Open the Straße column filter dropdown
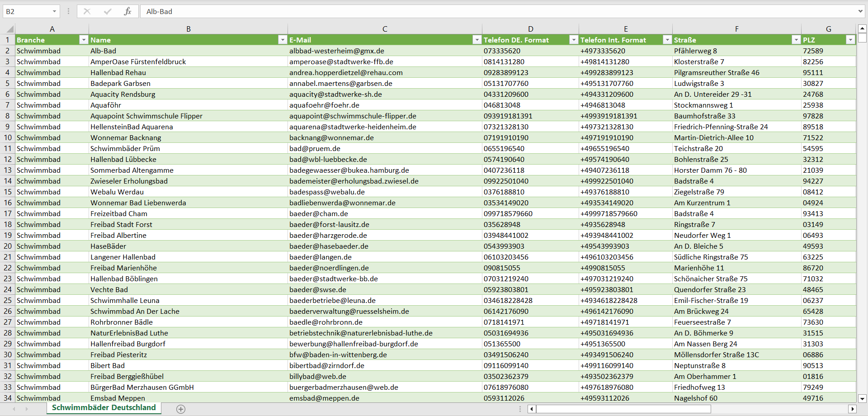 coord(796,40)
